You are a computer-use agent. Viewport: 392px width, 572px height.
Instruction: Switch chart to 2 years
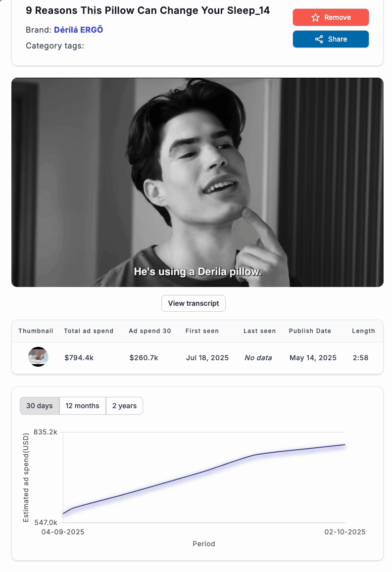[x=124, y=406]
